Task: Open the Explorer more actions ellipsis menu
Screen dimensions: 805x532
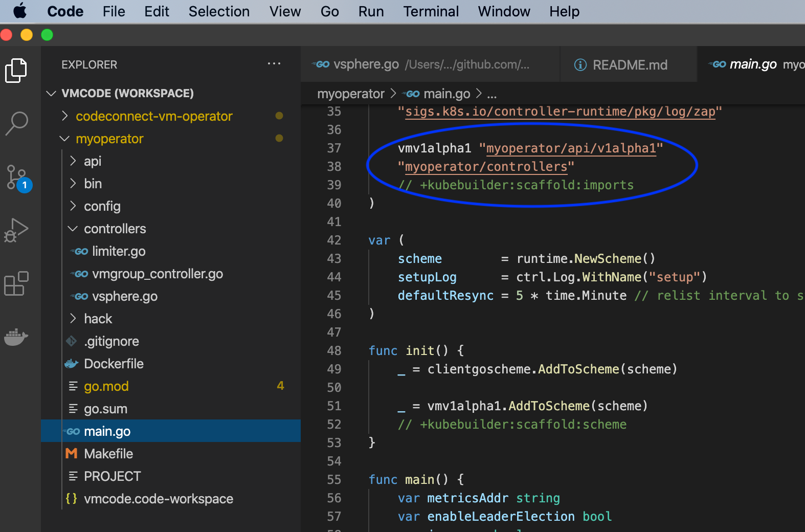Action: click(x=274, y=64)
